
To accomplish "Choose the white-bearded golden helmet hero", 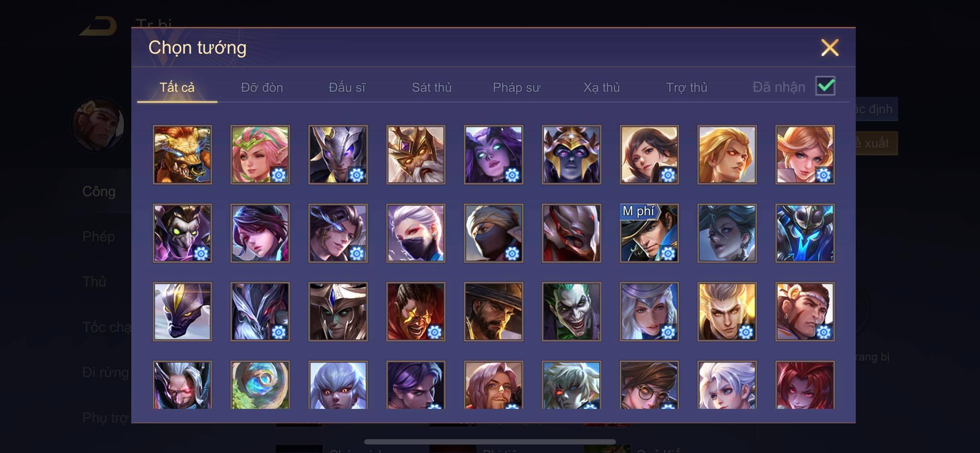I will click(x=416, y=155).
